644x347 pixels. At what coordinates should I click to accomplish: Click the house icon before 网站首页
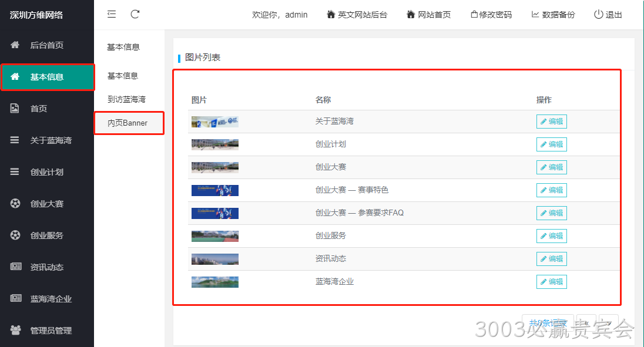(411, 14)
